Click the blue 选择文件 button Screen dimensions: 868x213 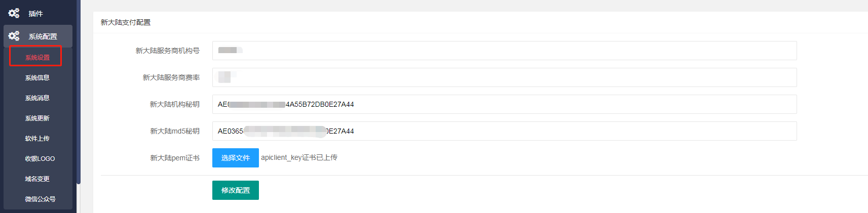pos(236,158)
